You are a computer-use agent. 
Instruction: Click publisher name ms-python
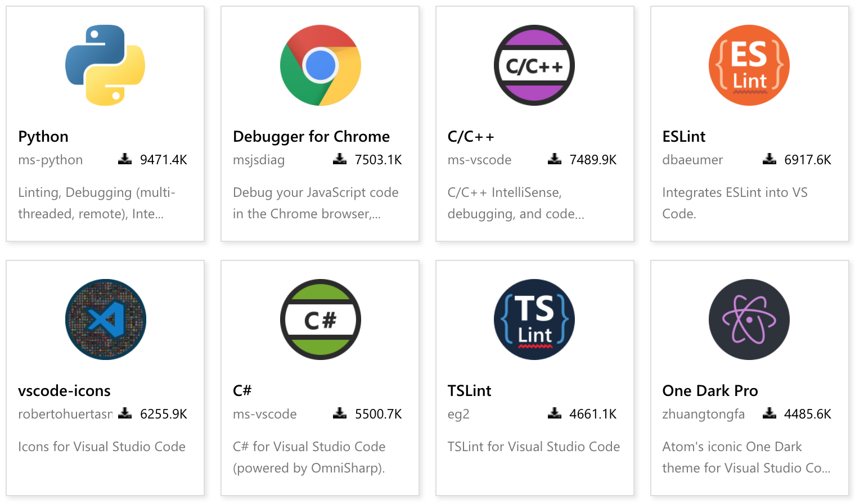[51, 160]
